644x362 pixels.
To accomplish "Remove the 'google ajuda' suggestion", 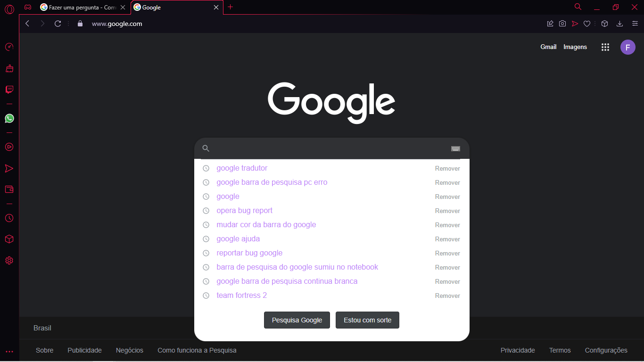I will coord(447,239).
